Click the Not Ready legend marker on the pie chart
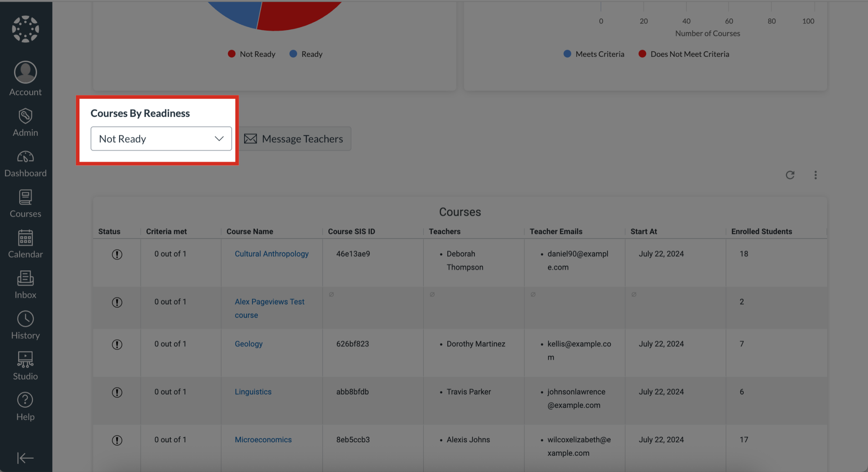Image resolution: width=868 pixels, height=472 pixels. [231, 54]
